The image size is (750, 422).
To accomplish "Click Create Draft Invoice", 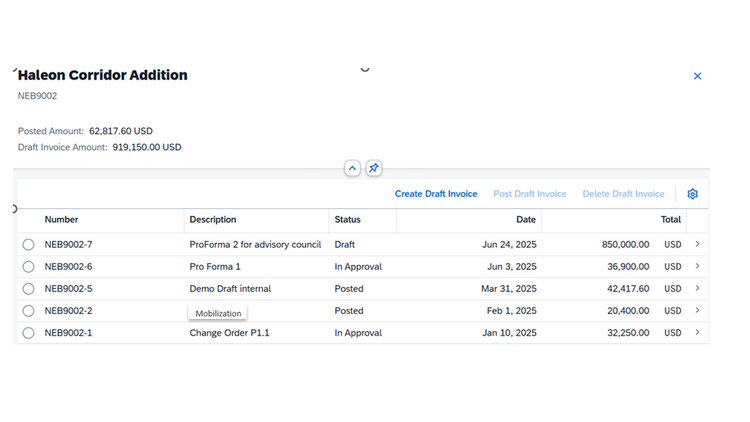I will point(436,194).
